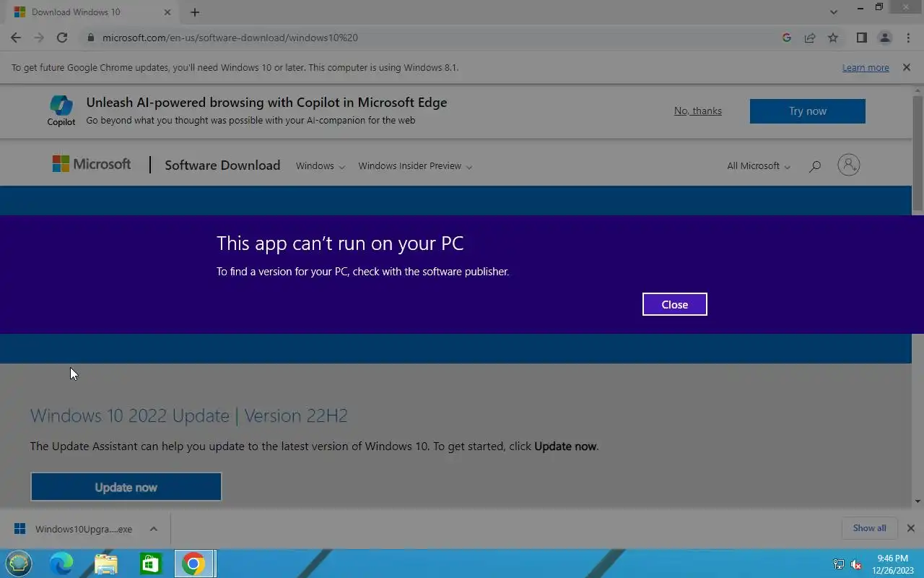Click the Windows 10 2022 Update heading
The image size is (924, 578).
pos(189,415)
